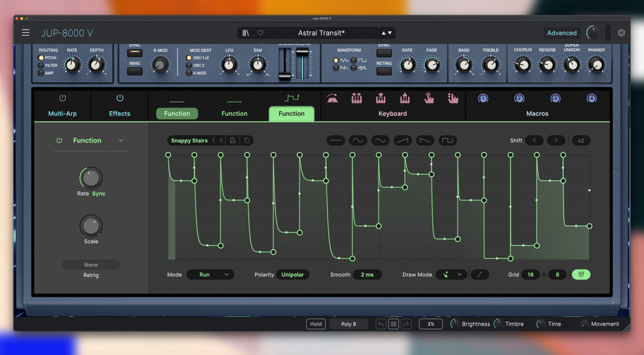644x355 pixels.
Task: Select the second Function tab
Action: (235, 114)
